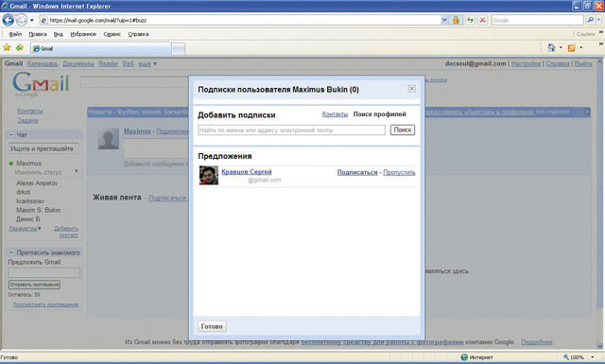Click the Add to Favorites icon
Viewport: 605px width, 364px height.
pos(20,48)
